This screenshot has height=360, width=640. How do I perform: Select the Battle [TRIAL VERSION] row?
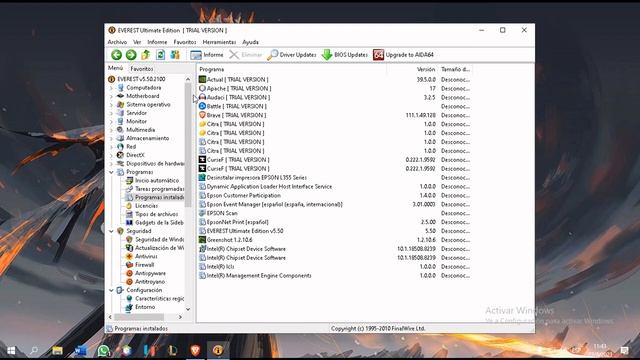pyautogui.click(x=335, y=106)
